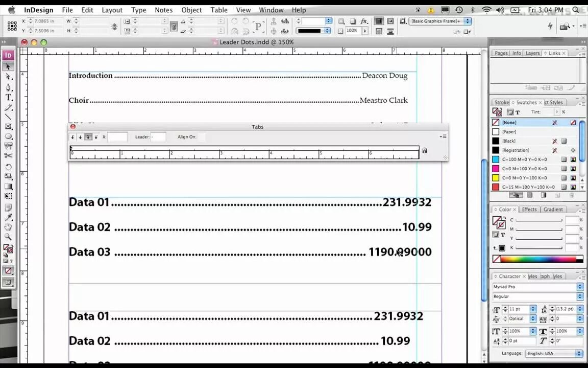Click the reference point locator grid
The height and width of the screenshot is (368, 588).
[x=12, y=26]
